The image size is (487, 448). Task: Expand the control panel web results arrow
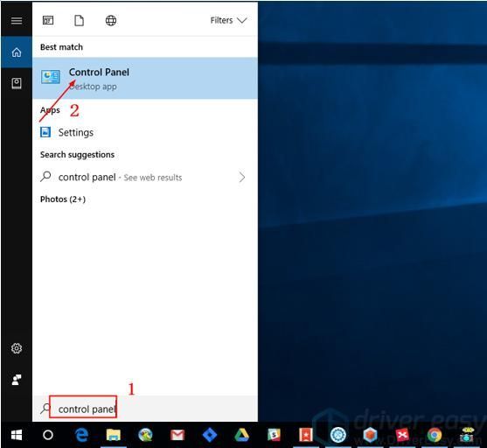242,178
